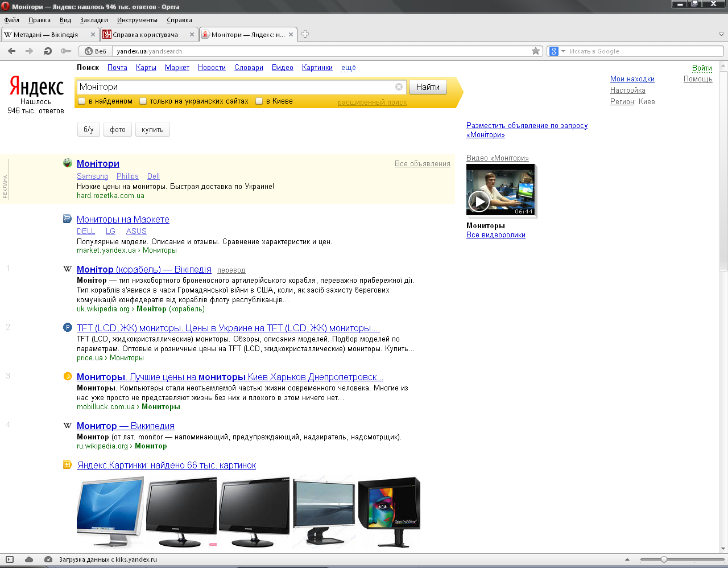Open the Правка menu
The image size is (728, 568).
[39, 20]
